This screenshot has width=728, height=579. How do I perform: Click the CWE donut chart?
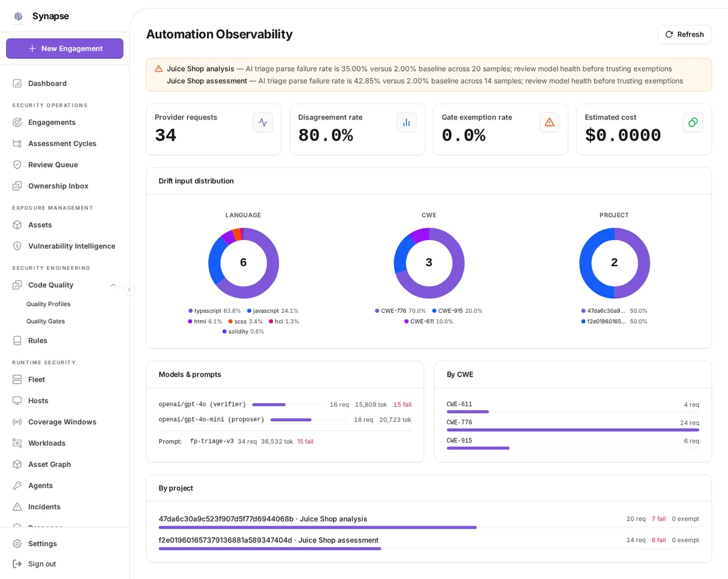[x=429, y=263]
